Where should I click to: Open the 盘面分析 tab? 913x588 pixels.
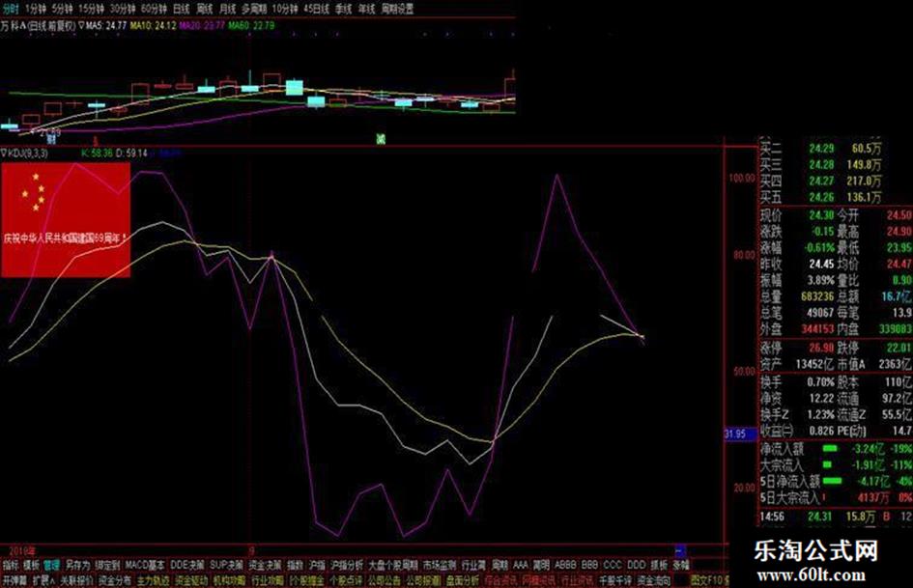point(463,580)
